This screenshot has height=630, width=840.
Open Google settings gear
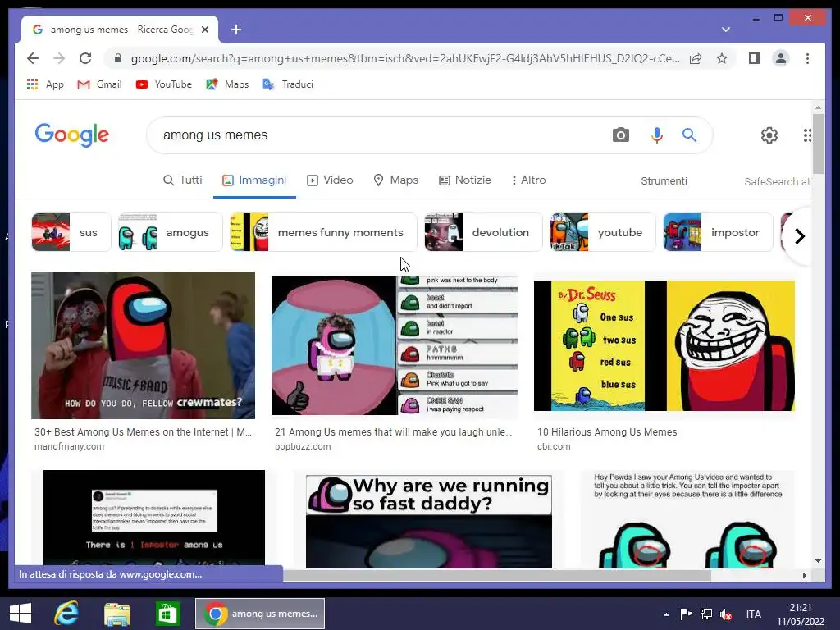coord(769,135)
